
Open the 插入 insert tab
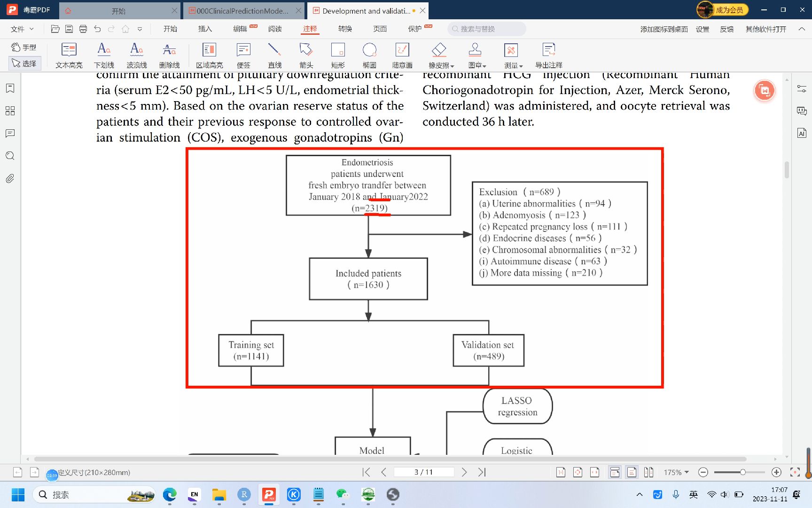(205, 29)
